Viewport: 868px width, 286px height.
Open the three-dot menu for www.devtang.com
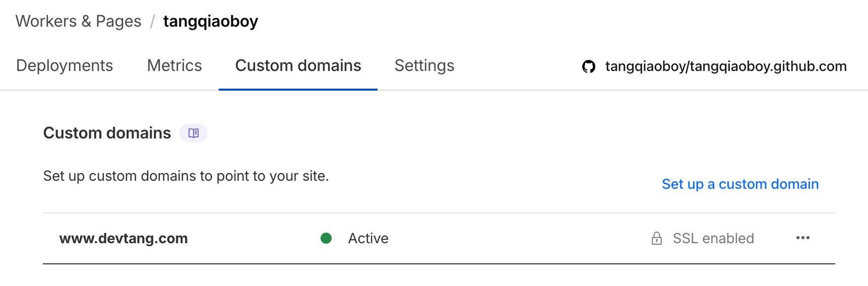coord(802,238)
